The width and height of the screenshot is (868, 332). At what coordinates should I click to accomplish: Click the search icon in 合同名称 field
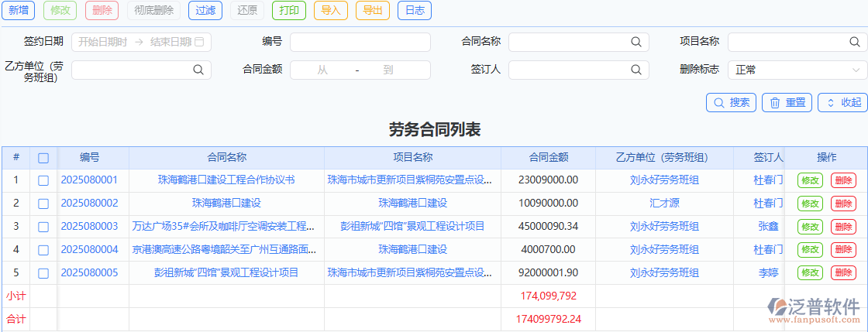click(x=636, y=42)
